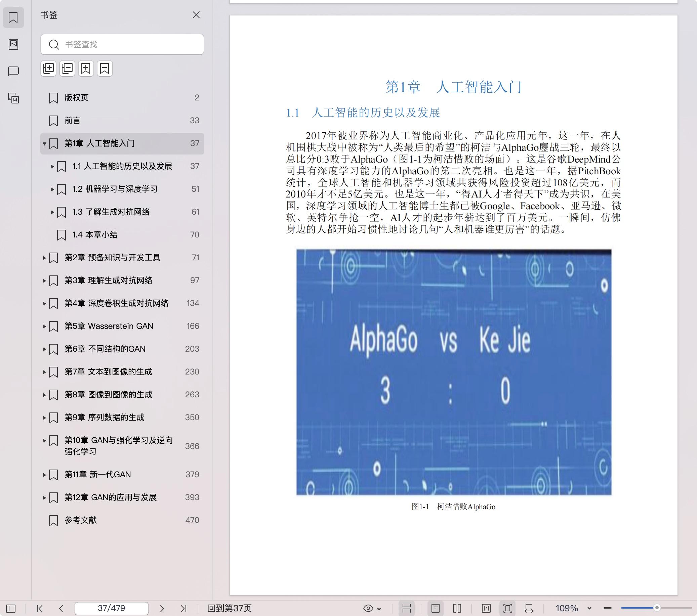Open bookmark 第11章 新一代GAN
Screen dimensions: 697x616
(x=122, y=475)
